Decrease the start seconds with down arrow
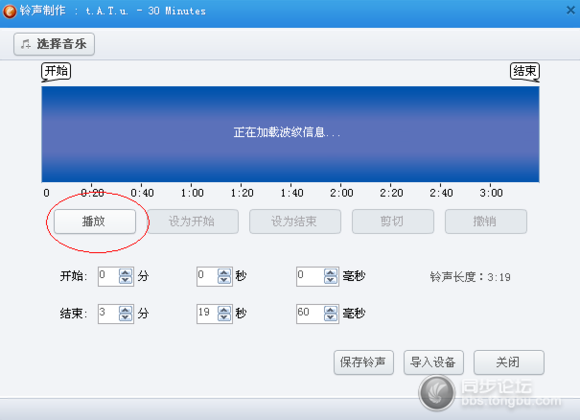 coord(224,280)
